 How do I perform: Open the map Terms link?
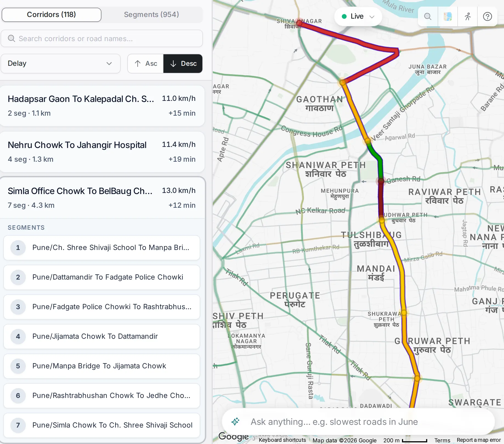pyautogui.click(x=442, y=440)
